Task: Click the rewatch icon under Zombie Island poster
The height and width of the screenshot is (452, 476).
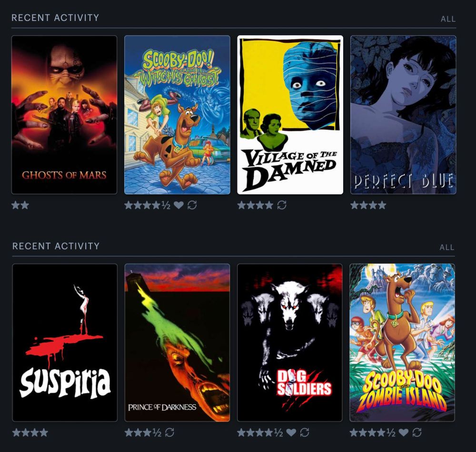Action: coord(417,432)
